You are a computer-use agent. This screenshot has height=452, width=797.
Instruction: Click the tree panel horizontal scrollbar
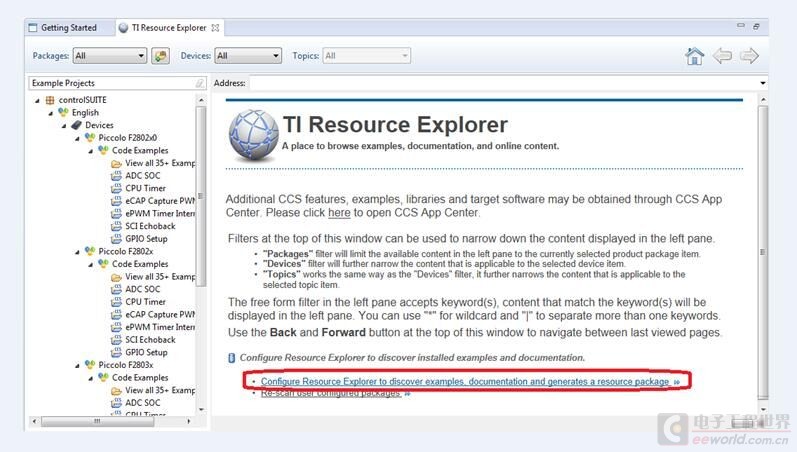coord(98,421)
